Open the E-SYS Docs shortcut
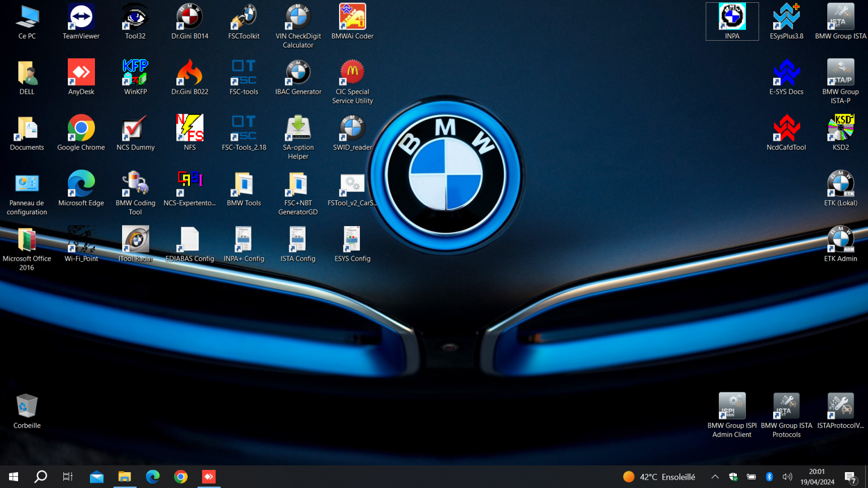The image size is (868, 488). click(786, 77)
